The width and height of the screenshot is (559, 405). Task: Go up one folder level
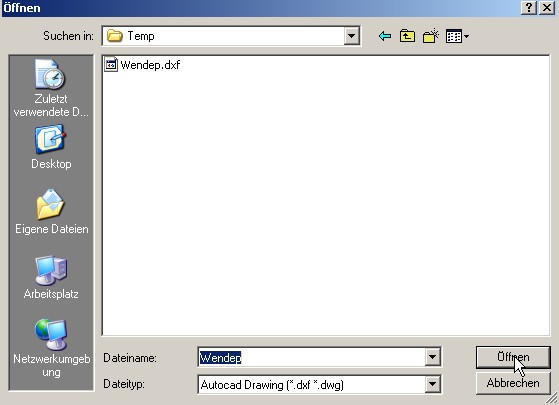(407, 36)
